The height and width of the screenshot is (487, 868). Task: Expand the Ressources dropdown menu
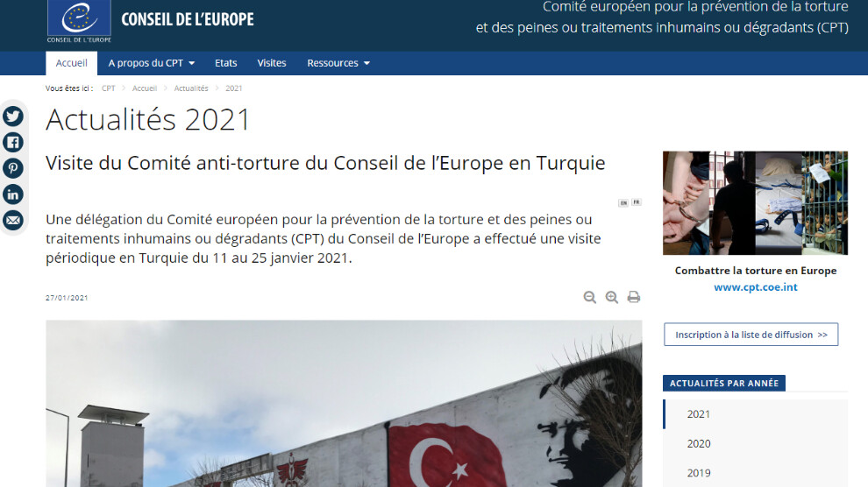(x=338, y=63)
